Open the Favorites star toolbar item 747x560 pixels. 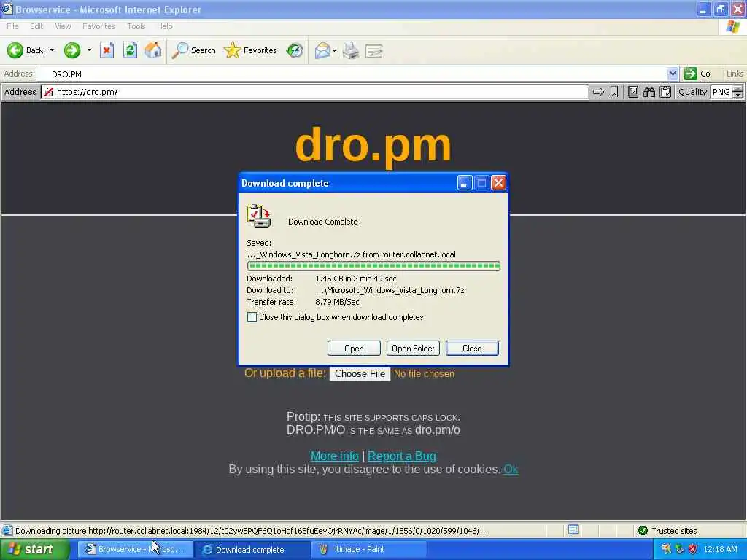(251, 50)
